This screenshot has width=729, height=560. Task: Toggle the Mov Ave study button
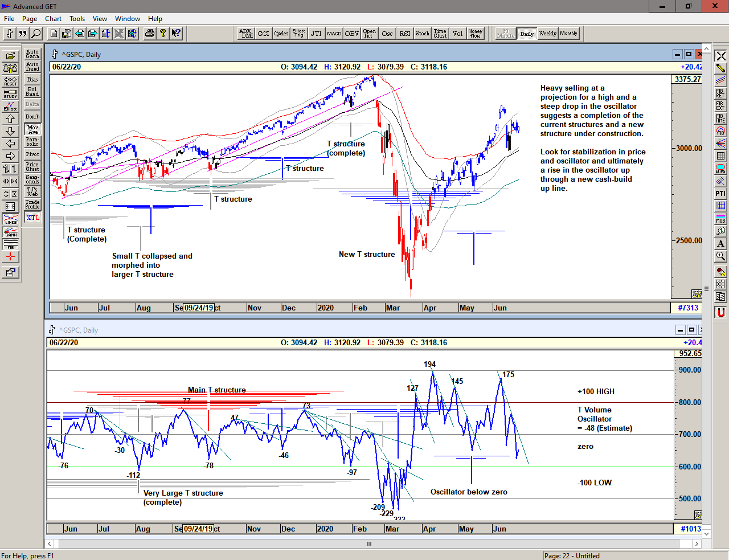32,129
